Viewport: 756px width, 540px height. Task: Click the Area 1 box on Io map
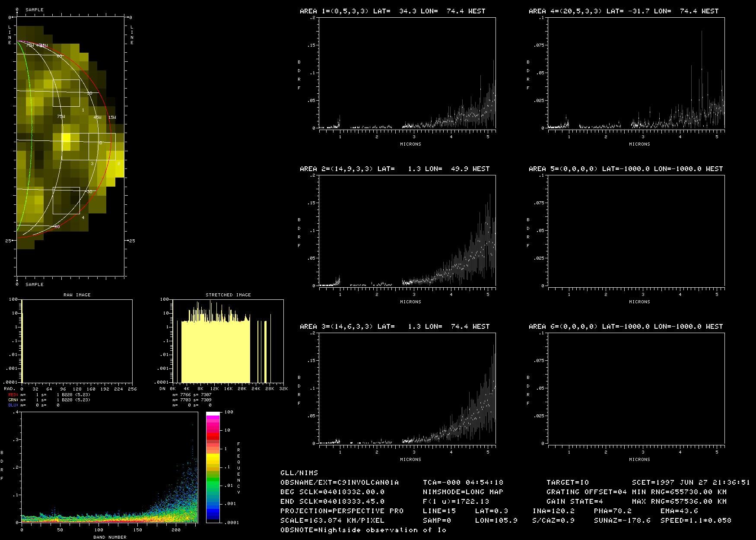(x=66, y=93)
